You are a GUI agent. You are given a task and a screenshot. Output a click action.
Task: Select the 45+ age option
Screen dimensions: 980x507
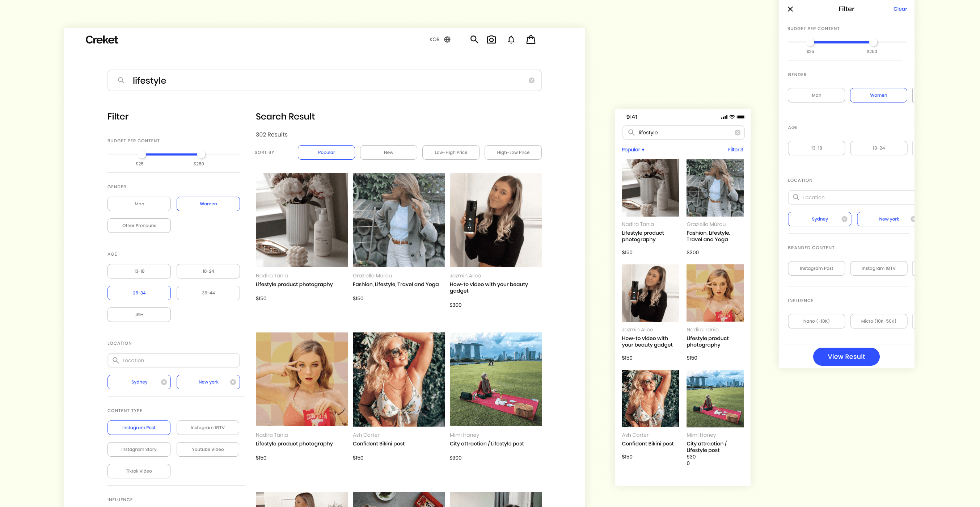(139, 315)
